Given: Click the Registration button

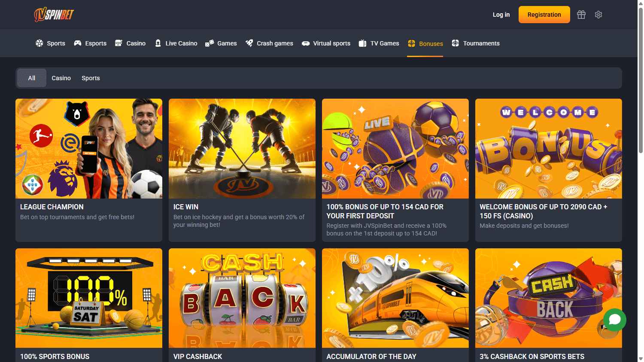Looking at the screenshot, I should (x=544, y=14).
